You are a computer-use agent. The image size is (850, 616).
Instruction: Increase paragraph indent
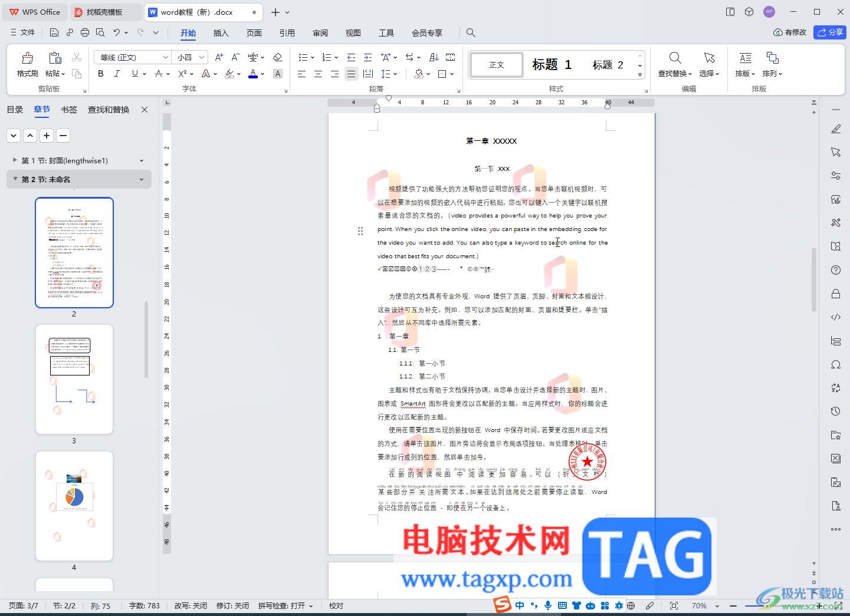(367, 57)
